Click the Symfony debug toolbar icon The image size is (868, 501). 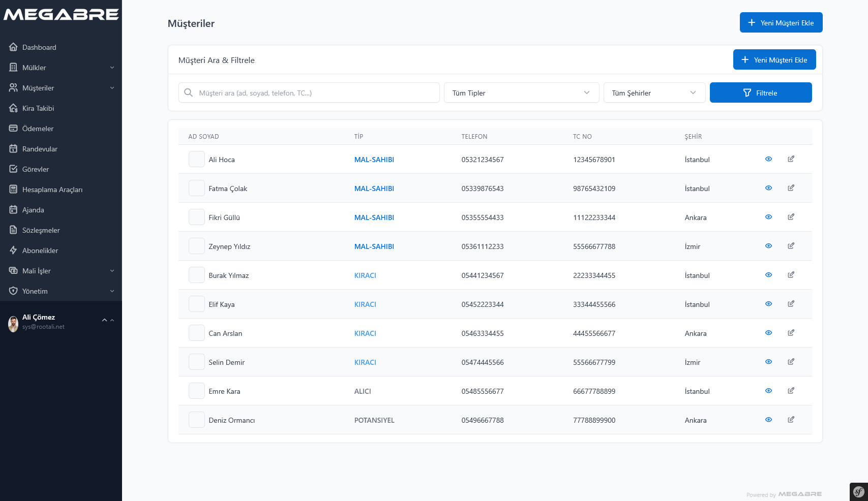[858, 491]
